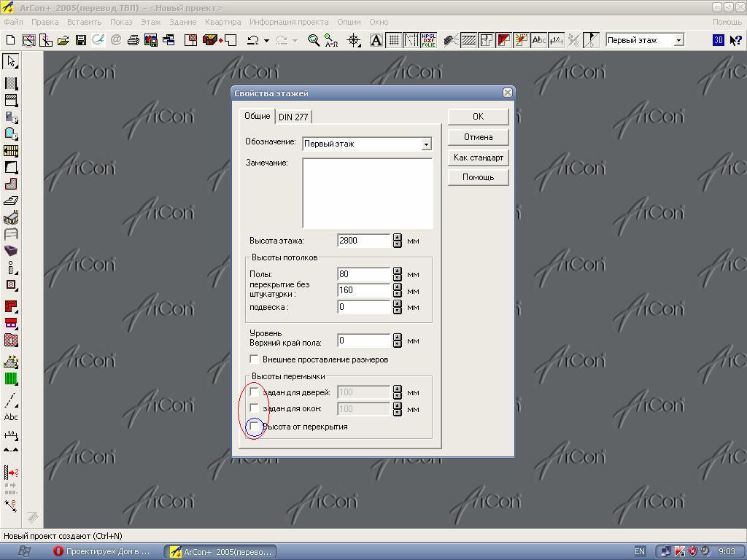The image size is (747, 560).
Task: Select the dashed guideline tool
Action: (x=11, y=400)
